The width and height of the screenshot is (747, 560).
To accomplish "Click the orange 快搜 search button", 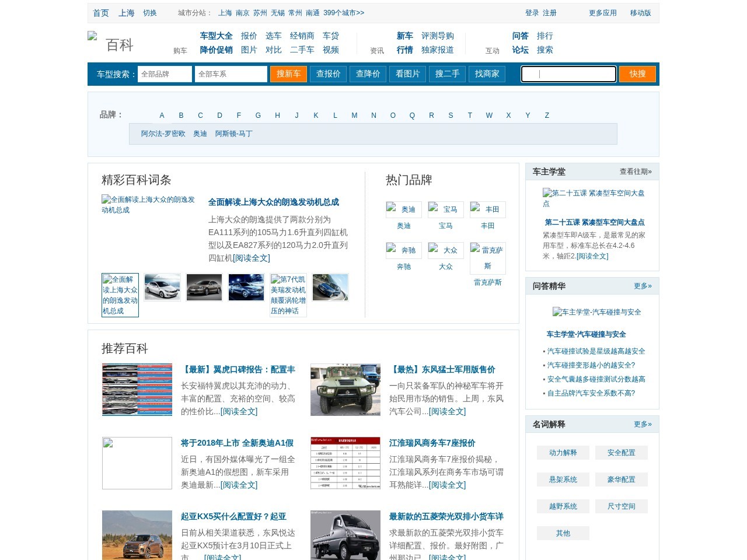I will tap(637, 74).
